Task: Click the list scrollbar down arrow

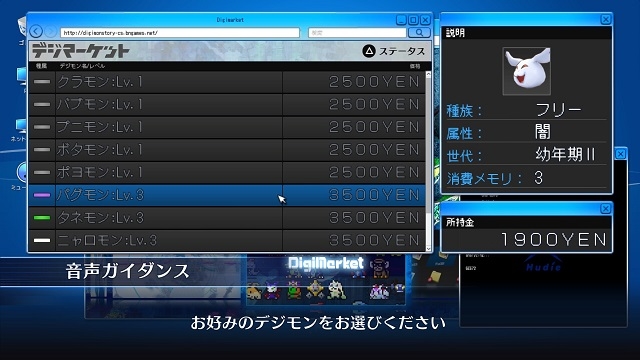Action: 428,248
